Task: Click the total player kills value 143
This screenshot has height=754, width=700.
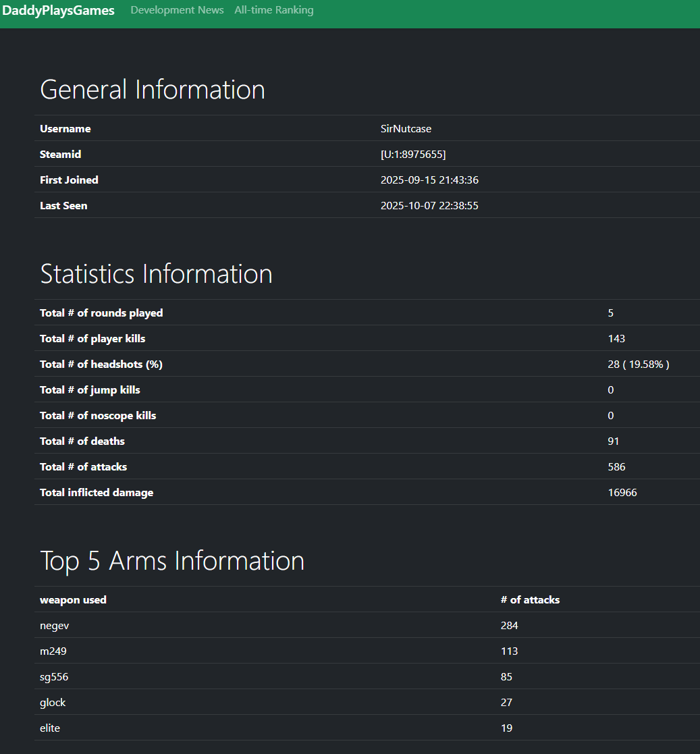Action: click(x=616, y=338)
